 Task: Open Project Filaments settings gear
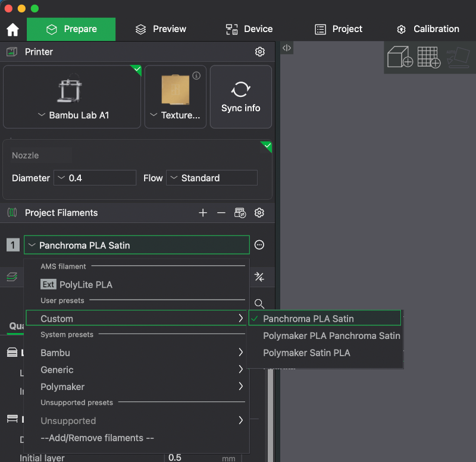259,213
